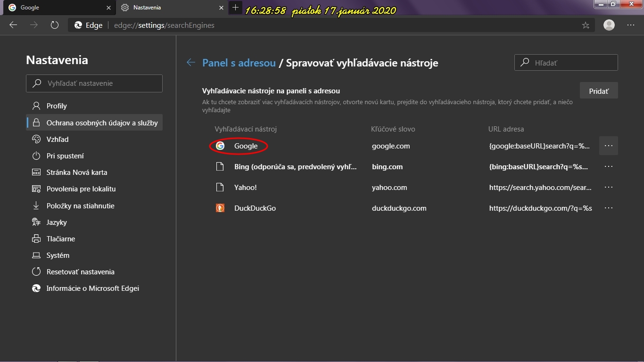The image size is (644, 362).
Task: Close the Nastavenia tab
Action: [x=222, y=8]
